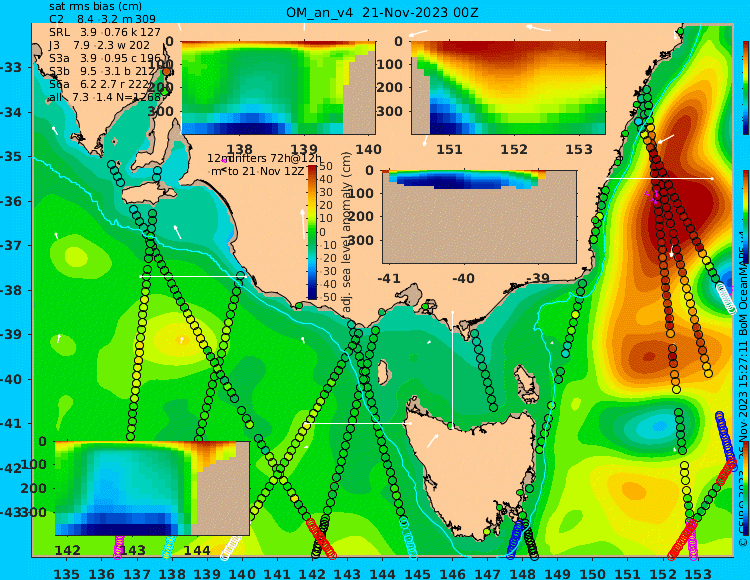
Task: Click the 'sat rms bias (cm)' header
Action: [95, 7]
